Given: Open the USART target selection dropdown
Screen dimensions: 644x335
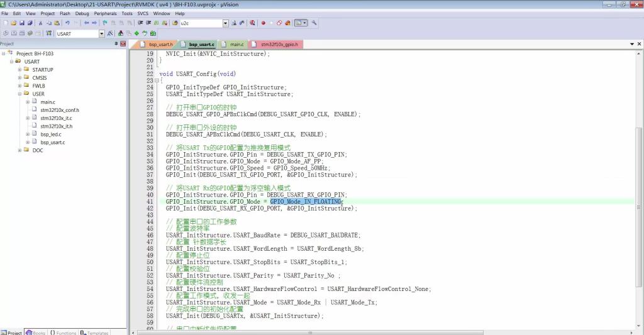Looking at the screenshot, I should pyautogui.click(x=101, y=33).
